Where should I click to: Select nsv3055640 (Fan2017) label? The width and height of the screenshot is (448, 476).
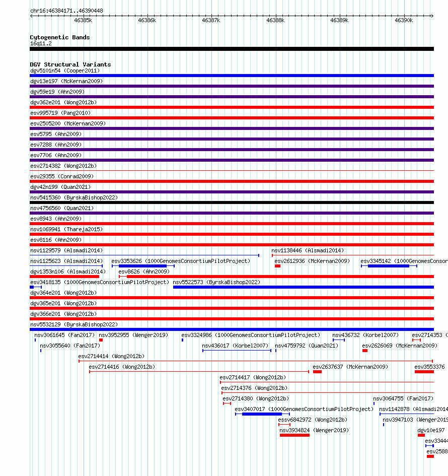pos(70,346)
